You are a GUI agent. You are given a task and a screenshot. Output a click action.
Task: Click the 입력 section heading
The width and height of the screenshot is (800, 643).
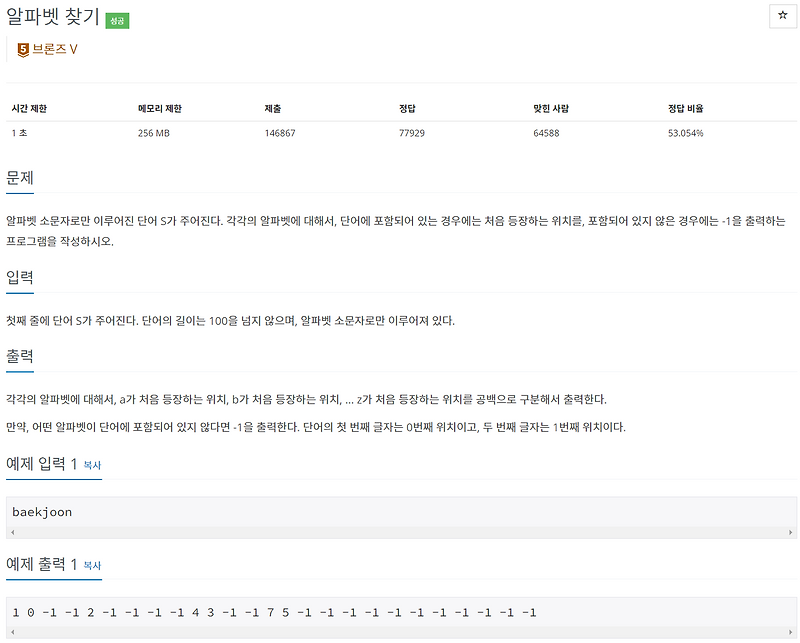20,278
